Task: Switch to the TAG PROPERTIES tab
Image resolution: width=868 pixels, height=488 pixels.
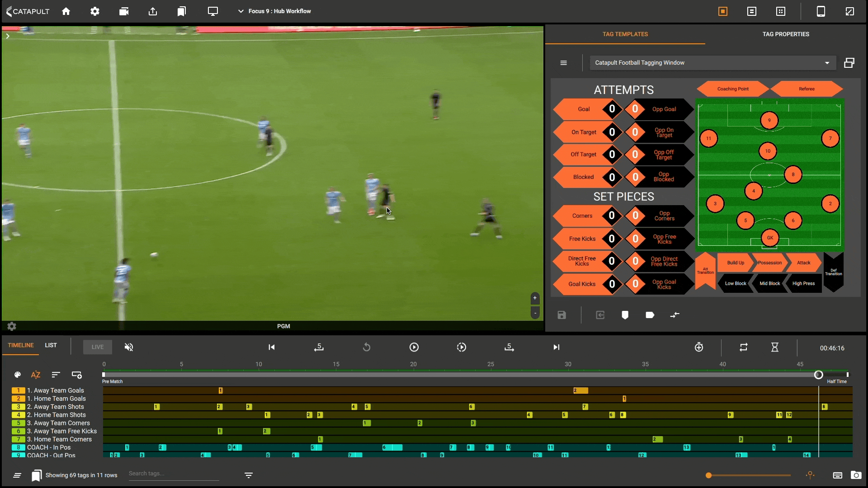Action: (x=786, y=34)
